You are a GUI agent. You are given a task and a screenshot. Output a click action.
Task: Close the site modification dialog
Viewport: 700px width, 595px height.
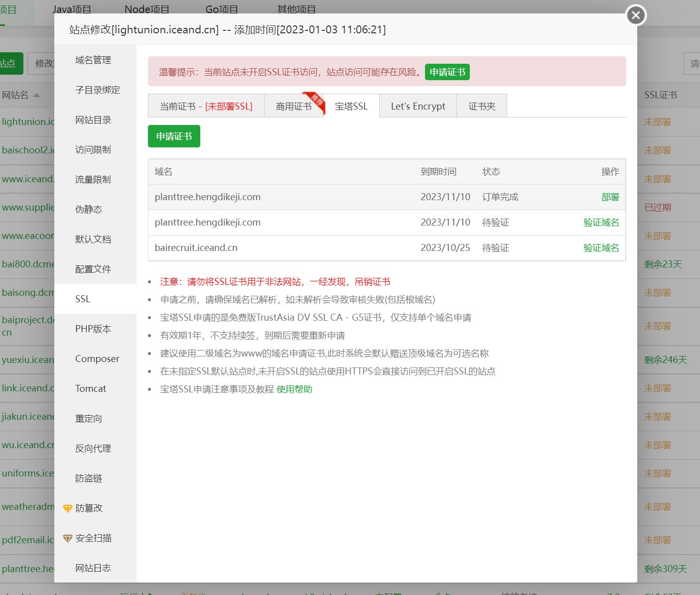coord(636,15)
